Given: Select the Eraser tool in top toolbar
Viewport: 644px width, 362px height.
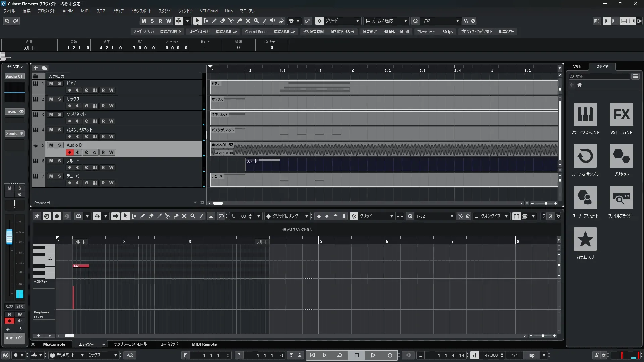Looking at the screenshot, I should (222, 21).
